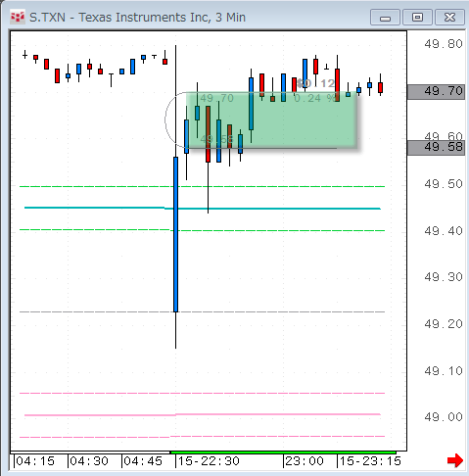Click the 49.58 price marker on scale
This screenshot has height=476, width=469.
click(x=436, y=148)
